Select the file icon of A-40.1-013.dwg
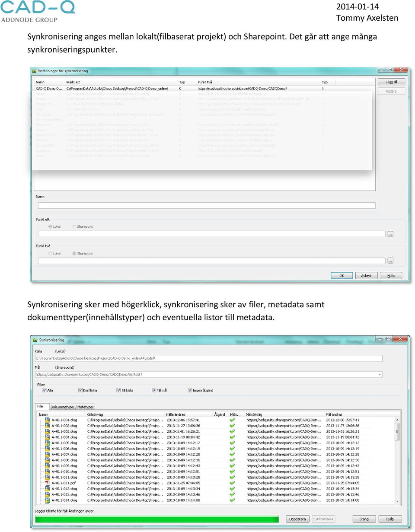 [x=47, y=494]
